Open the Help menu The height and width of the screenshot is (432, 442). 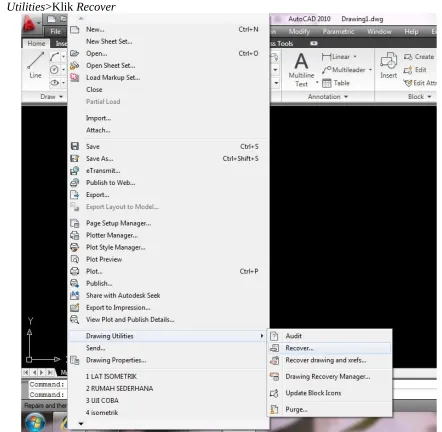coord(411,32)
